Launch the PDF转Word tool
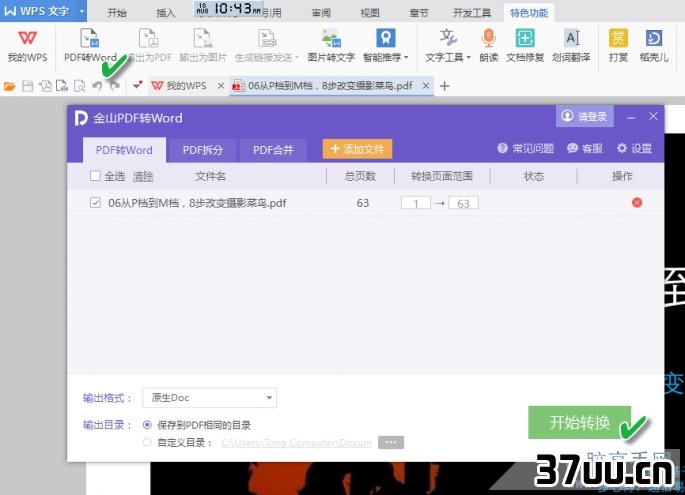Image resolution: width=685 pixels, height=495 pixels. pyautogui.click(x=90, y=45)
